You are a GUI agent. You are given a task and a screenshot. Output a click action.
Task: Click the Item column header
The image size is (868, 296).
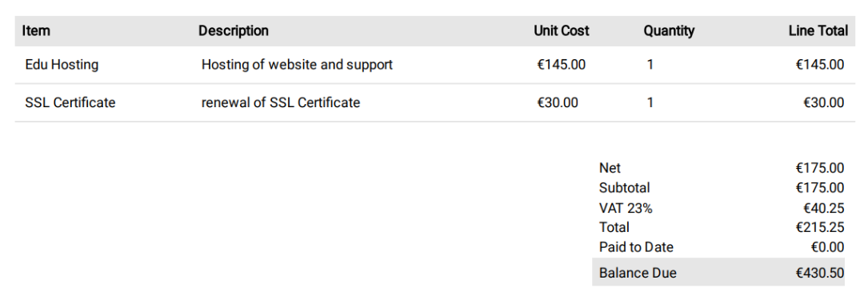[x=36, y=31]
